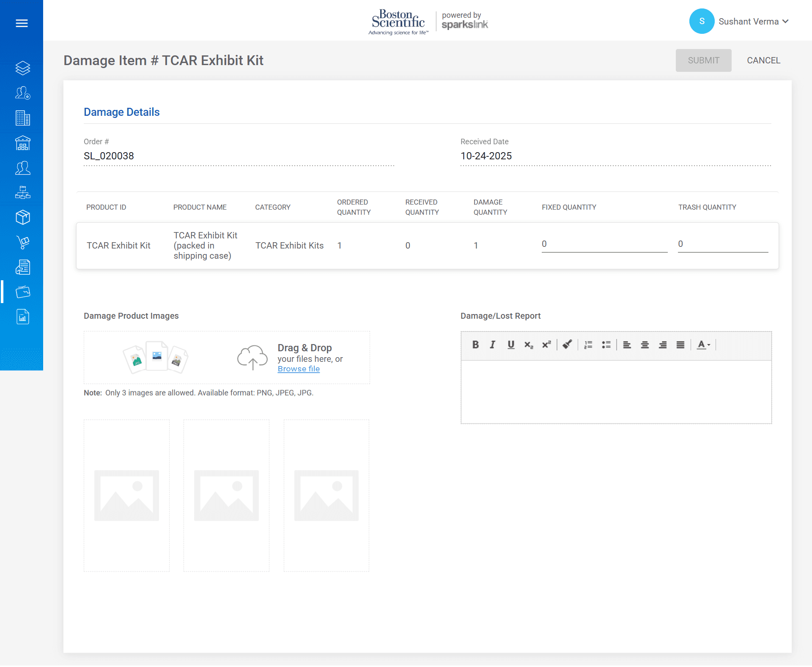Screen dimensions: 812x667
Task: Expand the Sushant Verma user menu
Action: (753, 22)
